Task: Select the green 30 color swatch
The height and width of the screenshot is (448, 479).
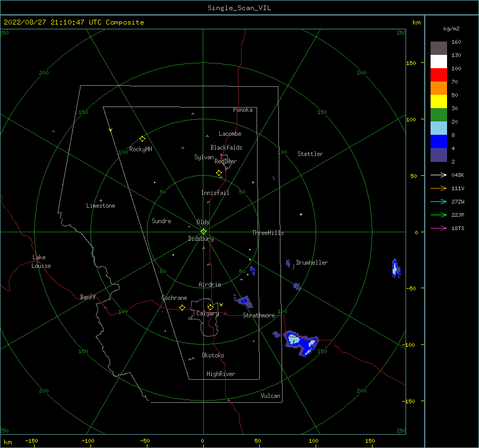Action: pyautogui.click(x=439, y=115)
